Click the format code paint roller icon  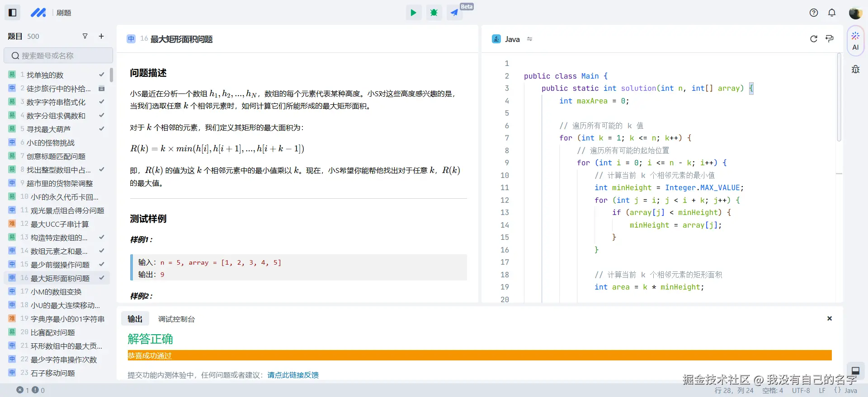click(x=830, y=39)
